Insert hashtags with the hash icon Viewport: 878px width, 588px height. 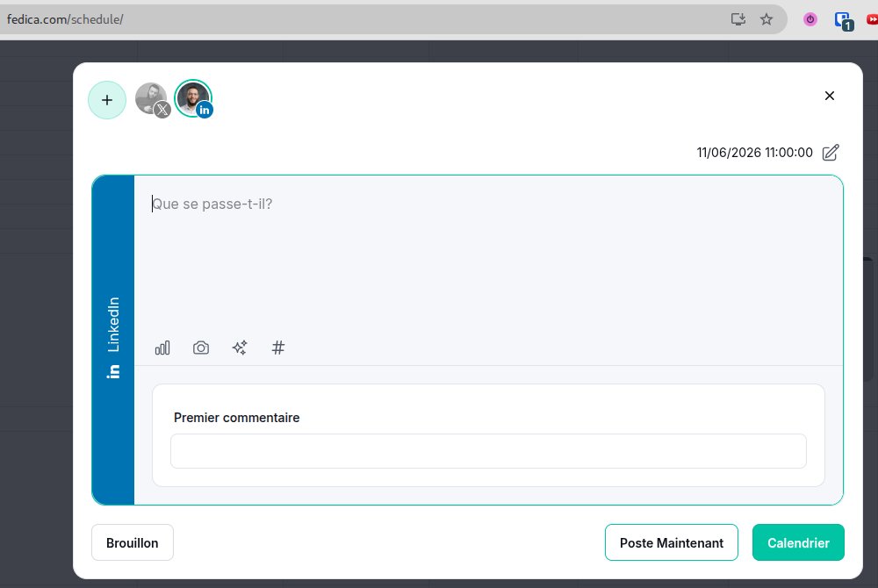coord(278,348)
